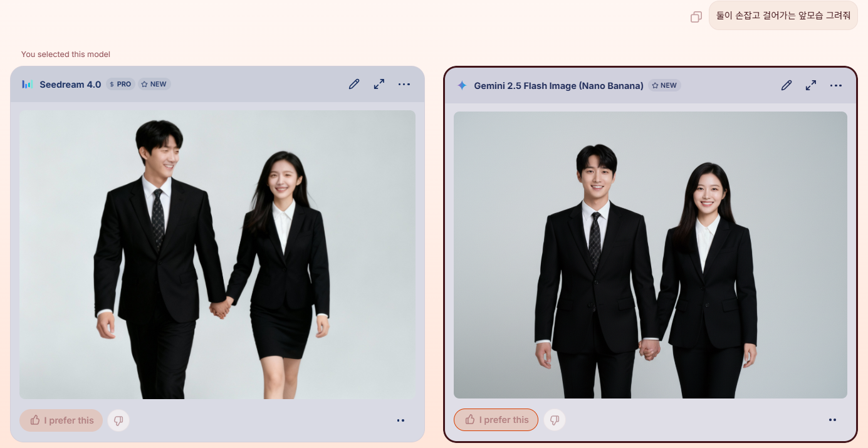Toggle thumbs down on the Seedream 4.0 result

pyautogui.click(x=118, y=420)
